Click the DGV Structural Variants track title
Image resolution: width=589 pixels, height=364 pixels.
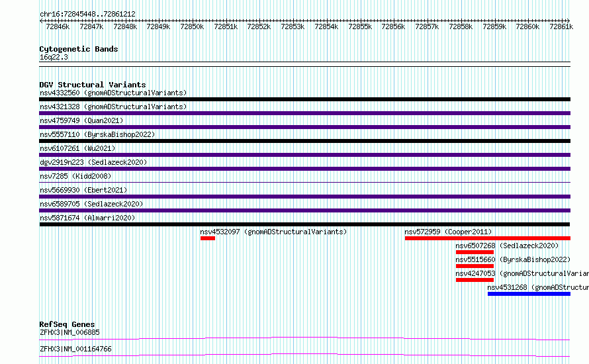(93, 85)
